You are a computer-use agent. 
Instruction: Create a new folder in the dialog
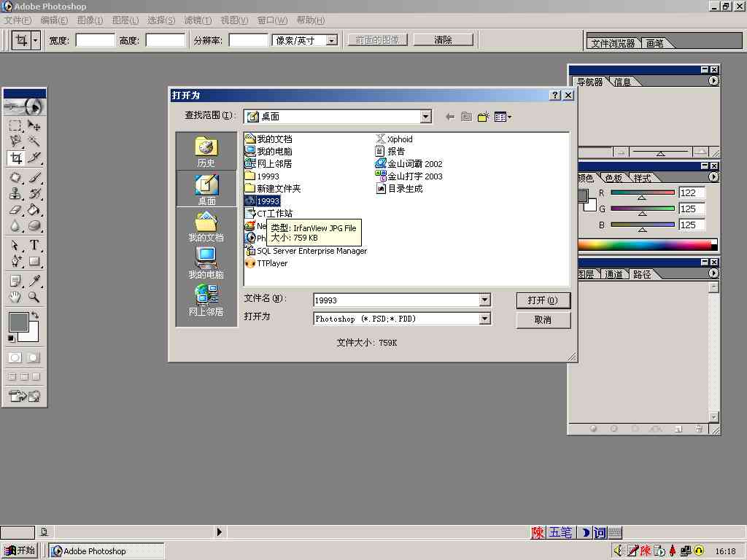pos(483,117)
